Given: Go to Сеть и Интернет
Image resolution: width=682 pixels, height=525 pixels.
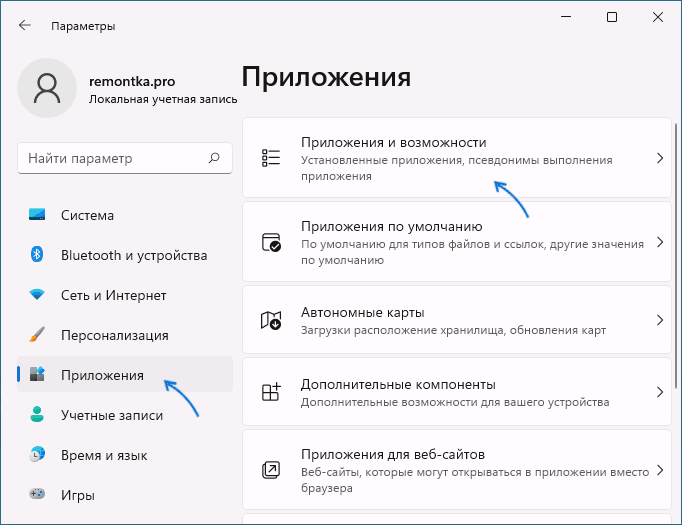Looking at the screenshot, I should tap(125, 295).
